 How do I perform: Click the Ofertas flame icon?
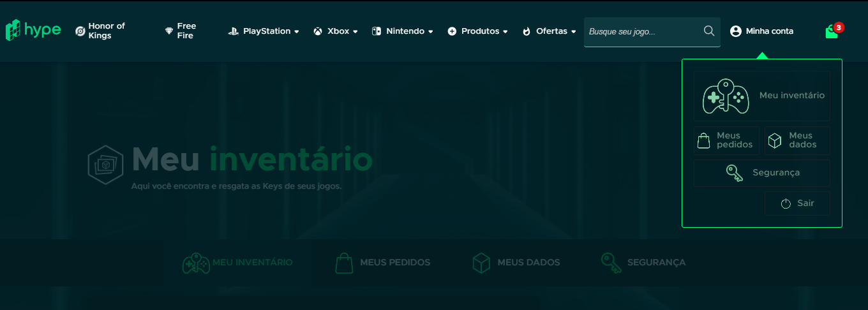point(527,31)
